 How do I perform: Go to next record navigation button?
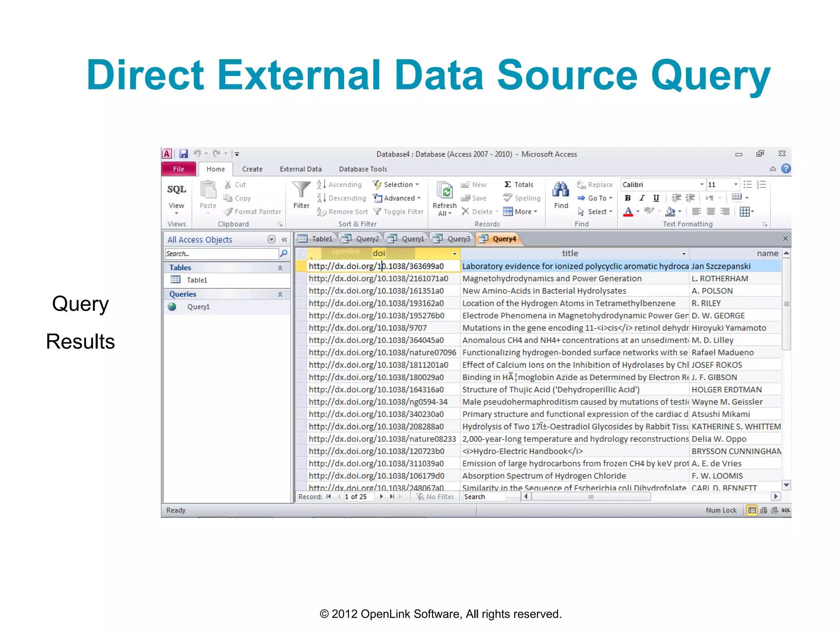coord(381,497)
